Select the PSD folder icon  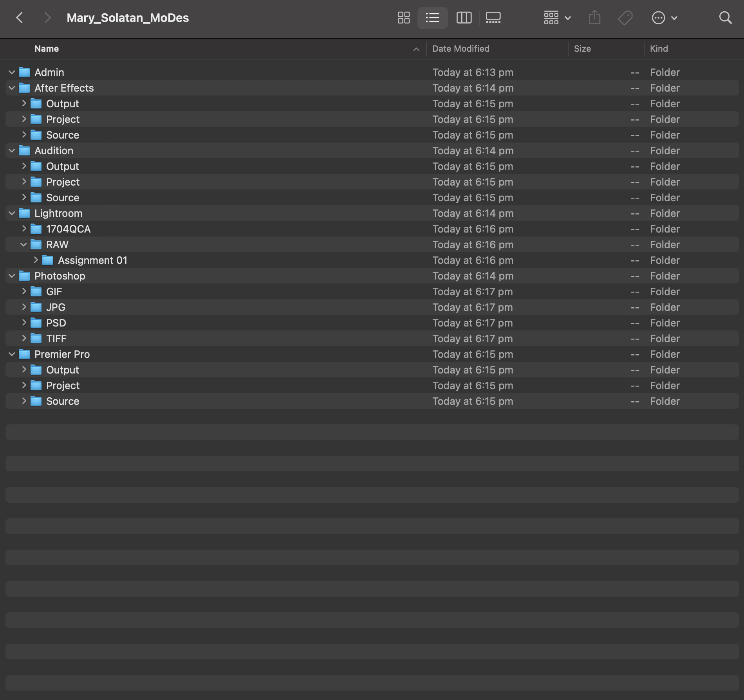tap(36, 323)
